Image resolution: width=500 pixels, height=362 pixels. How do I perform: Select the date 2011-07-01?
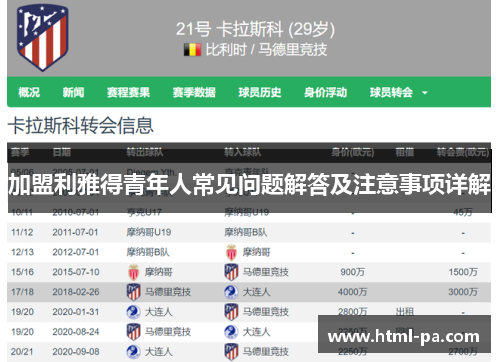point(75,232)
